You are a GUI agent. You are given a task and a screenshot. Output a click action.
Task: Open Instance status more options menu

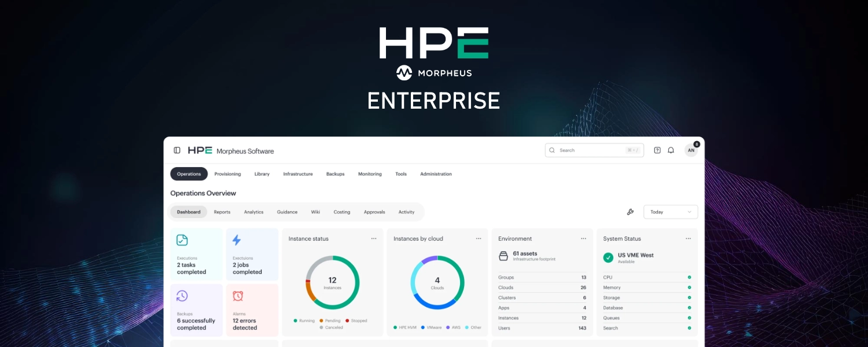(x=374, y=238)
